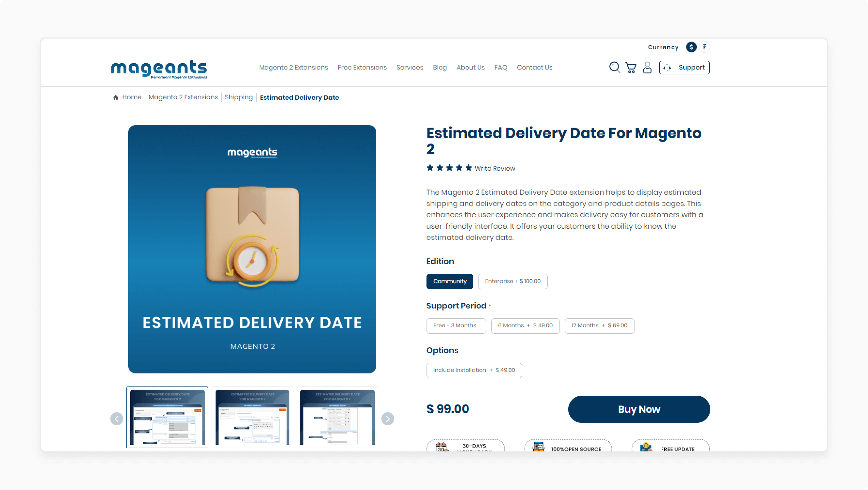The height and width of the screenshot is (490, 868).
Task: Open the shopping cart icon
Action: 631,67
